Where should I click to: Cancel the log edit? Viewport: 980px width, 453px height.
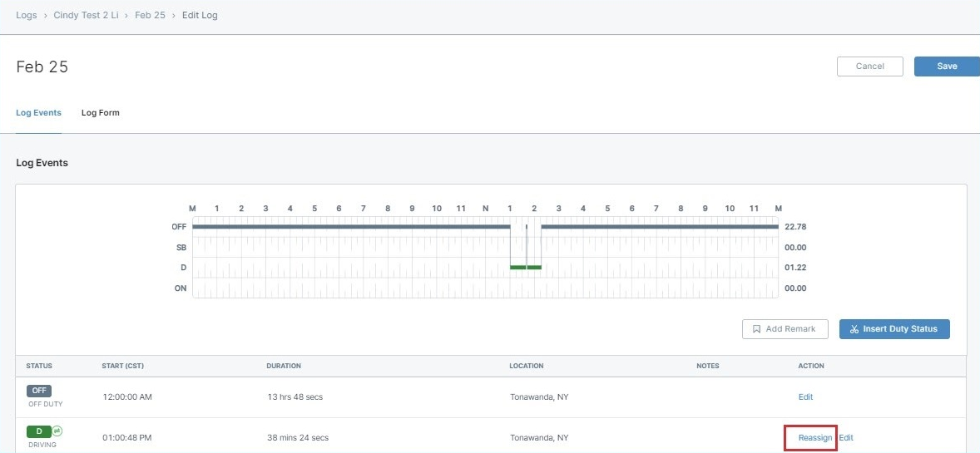pyautogui.click(x=870, y=66)
